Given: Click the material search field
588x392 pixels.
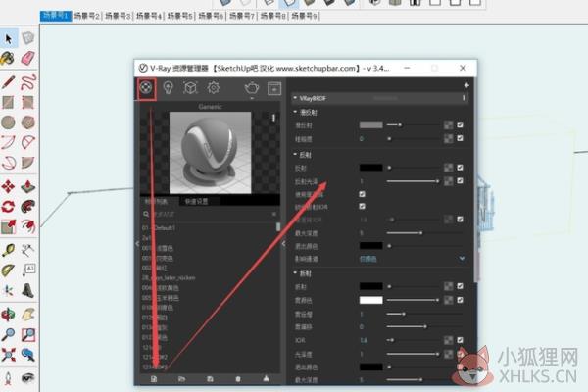Looking at the screenshot, I should [x=210, y=215].
